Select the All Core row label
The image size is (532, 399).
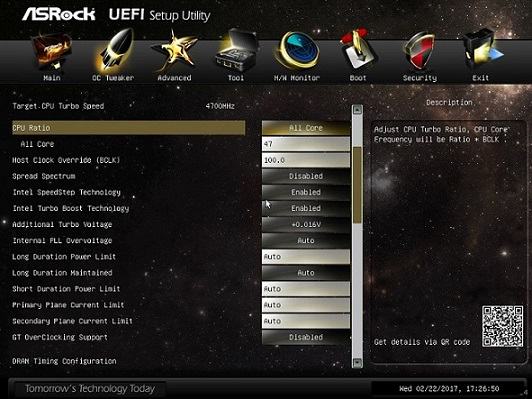coord(37,144)
